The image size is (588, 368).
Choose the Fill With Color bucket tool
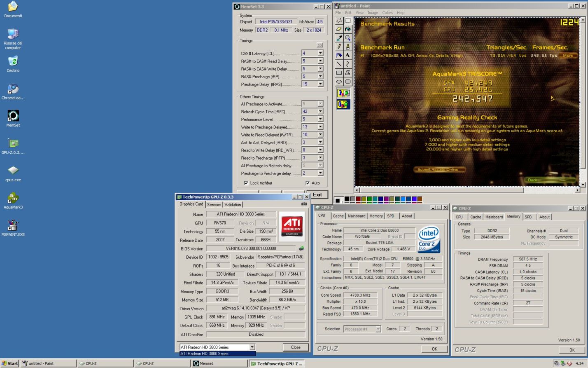348,29
